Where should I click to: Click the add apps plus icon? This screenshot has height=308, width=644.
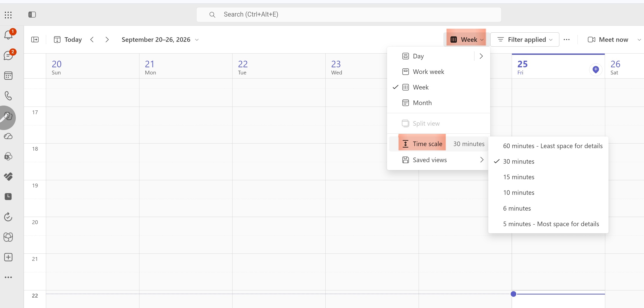[8, 257]
